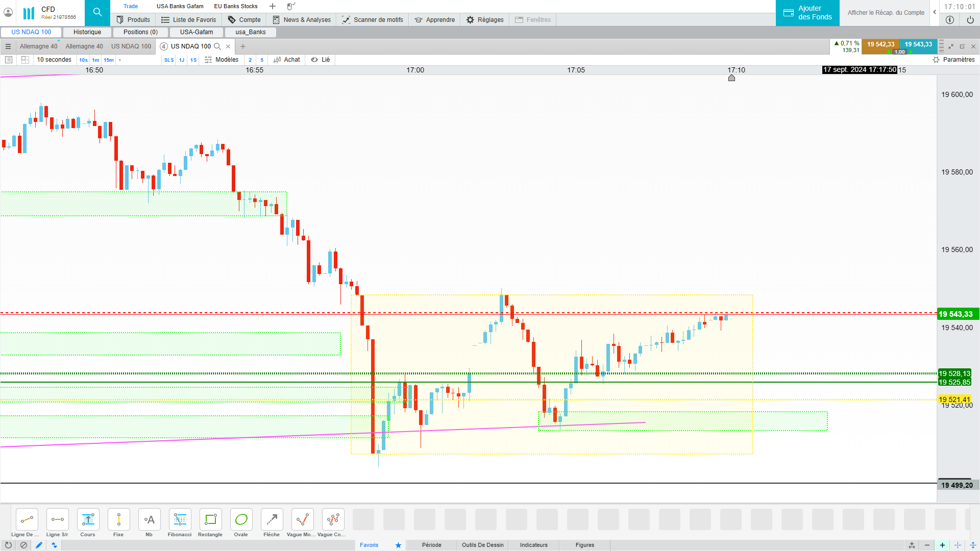Viewport: 980px width, 551px height.
Task: Toggle the pencil drawing mode icon
Action: click(39, 545)
